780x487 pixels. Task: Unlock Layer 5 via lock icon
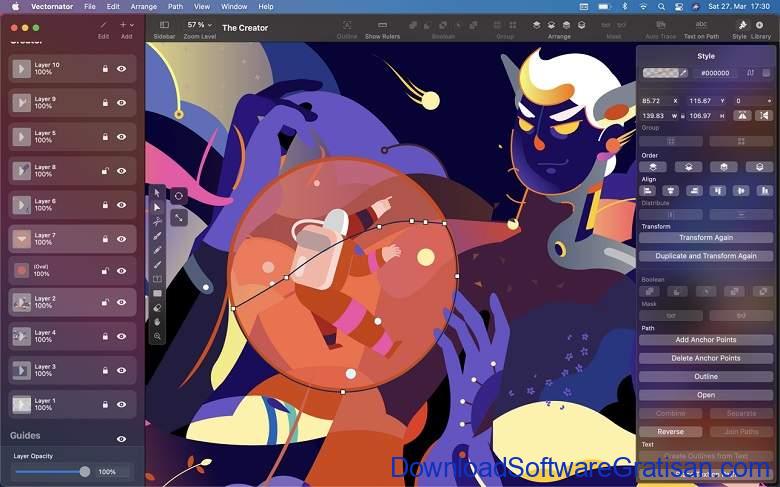pos(105,136)
